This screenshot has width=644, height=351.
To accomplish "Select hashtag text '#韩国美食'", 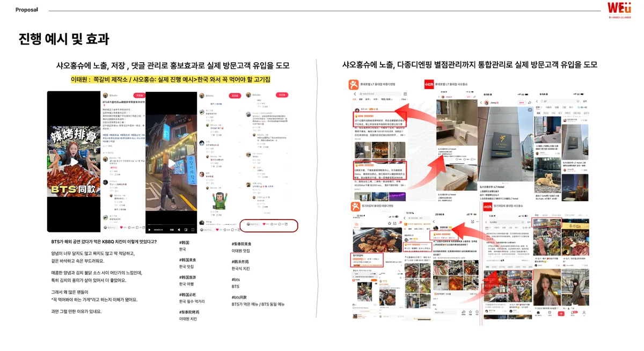I will coord(187,260).
